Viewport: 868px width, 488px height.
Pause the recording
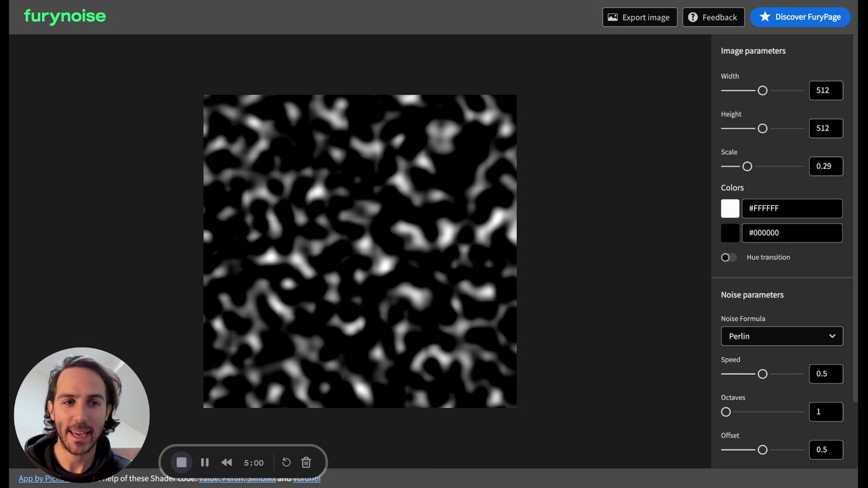click(x=205, y=462)
